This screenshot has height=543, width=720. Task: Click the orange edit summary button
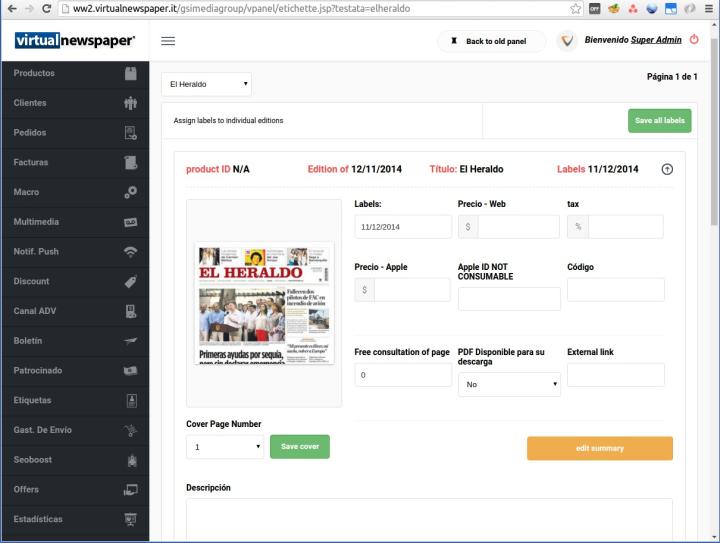click(x=599, y=448)
